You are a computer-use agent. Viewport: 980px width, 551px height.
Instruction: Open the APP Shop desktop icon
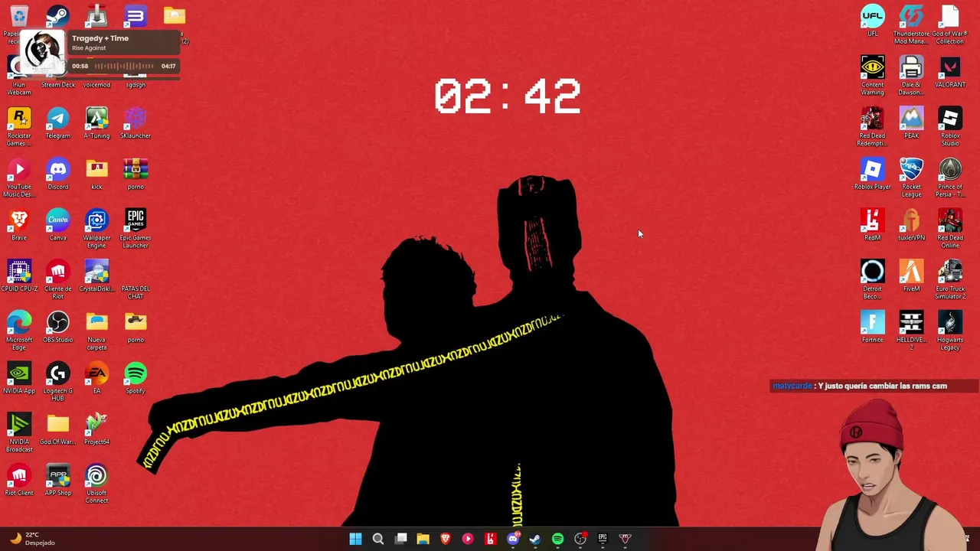(x=57, y=481)
